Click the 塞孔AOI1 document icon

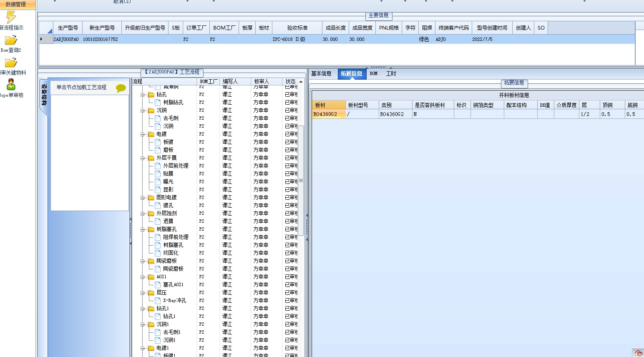(158, 285)
